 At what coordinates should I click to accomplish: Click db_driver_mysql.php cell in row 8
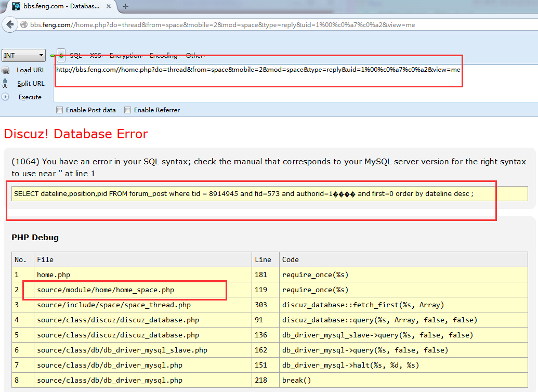(143, 381)
